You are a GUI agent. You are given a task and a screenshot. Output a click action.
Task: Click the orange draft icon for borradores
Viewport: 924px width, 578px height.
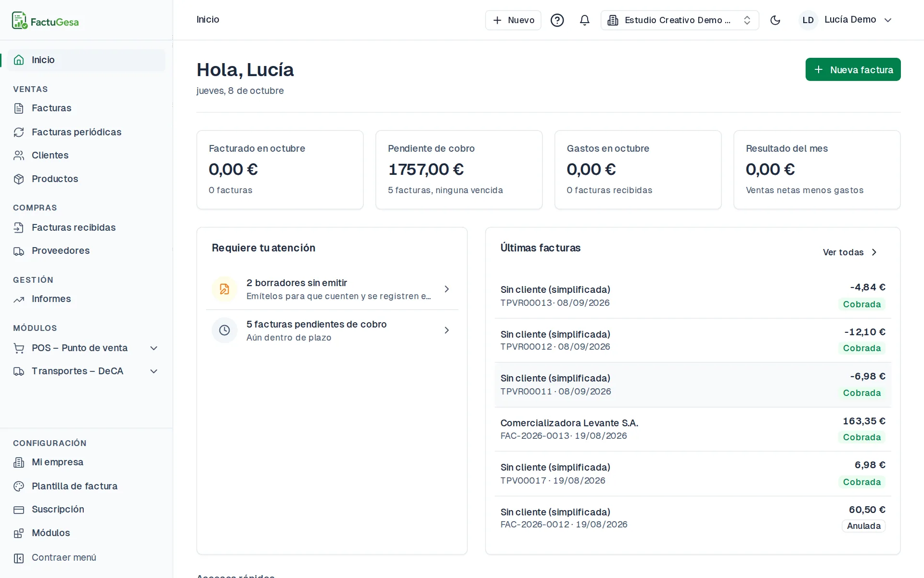[224, 289]
